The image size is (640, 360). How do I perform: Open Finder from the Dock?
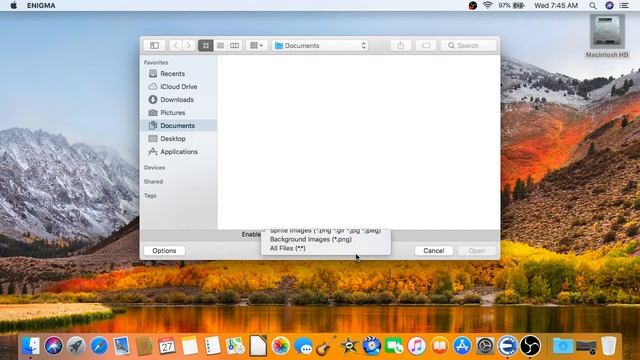pos(31,346)
